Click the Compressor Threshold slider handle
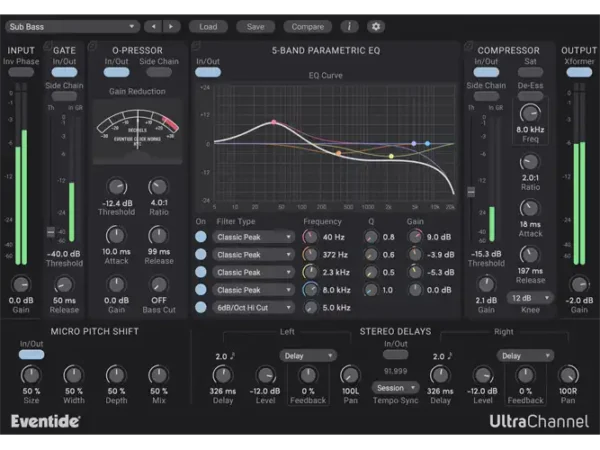This screenshot has height=450, width=600. 471,191
